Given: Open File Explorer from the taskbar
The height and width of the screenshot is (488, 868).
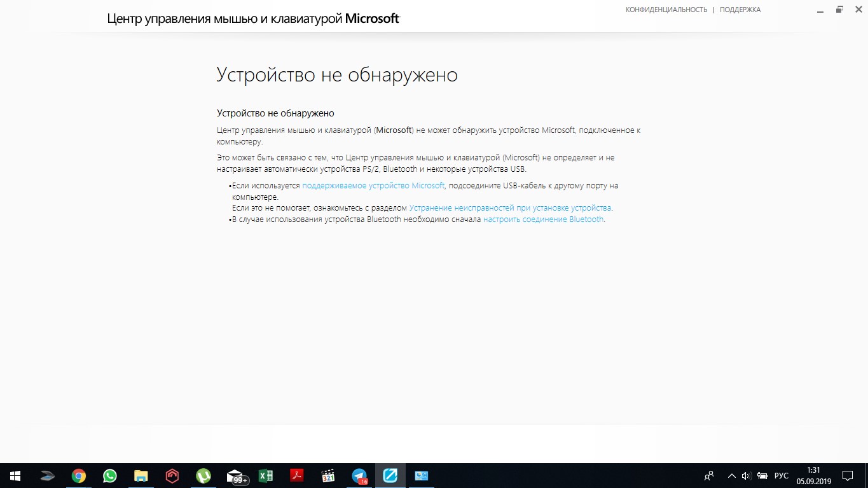Looking at the screenshot, I should [141, 476].
